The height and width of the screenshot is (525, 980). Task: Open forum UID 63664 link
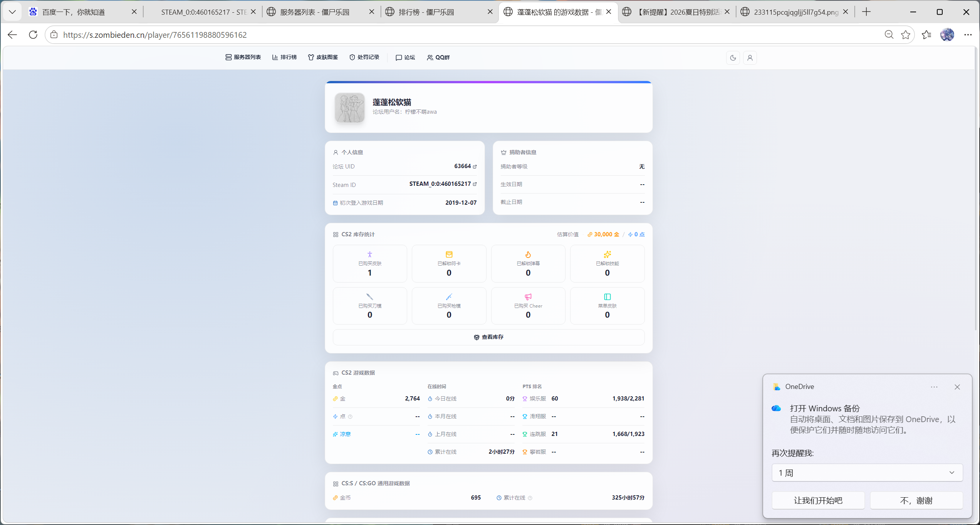point(465,166)
